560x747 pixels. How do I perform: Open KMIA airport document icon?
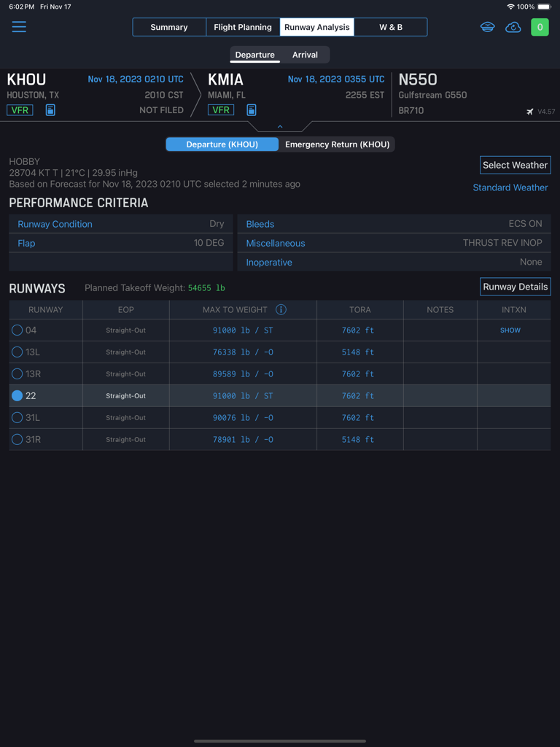tap(252, 110)
